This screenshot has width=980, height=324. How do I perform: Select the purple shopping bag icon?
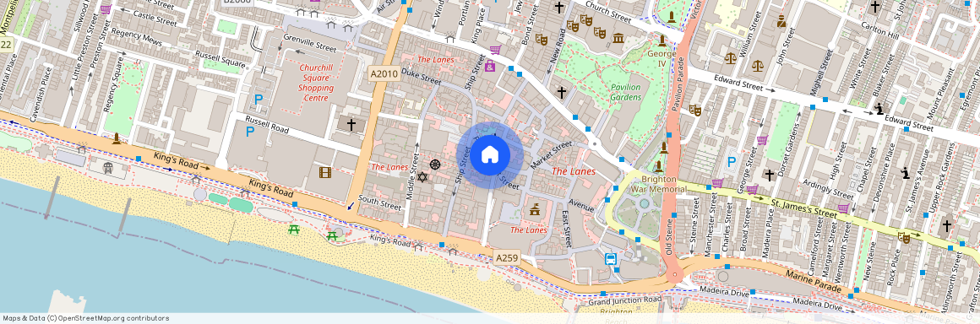coord(490,66)
